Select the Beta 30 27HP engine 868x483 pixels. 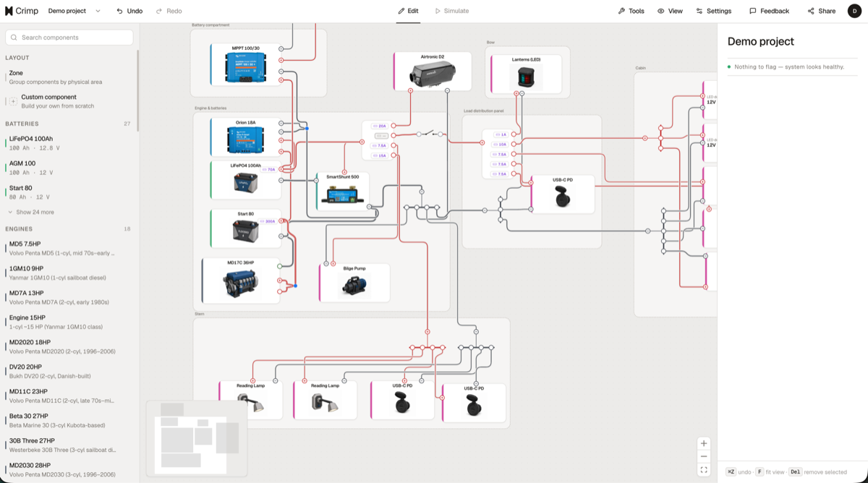(x=69, y=420)
